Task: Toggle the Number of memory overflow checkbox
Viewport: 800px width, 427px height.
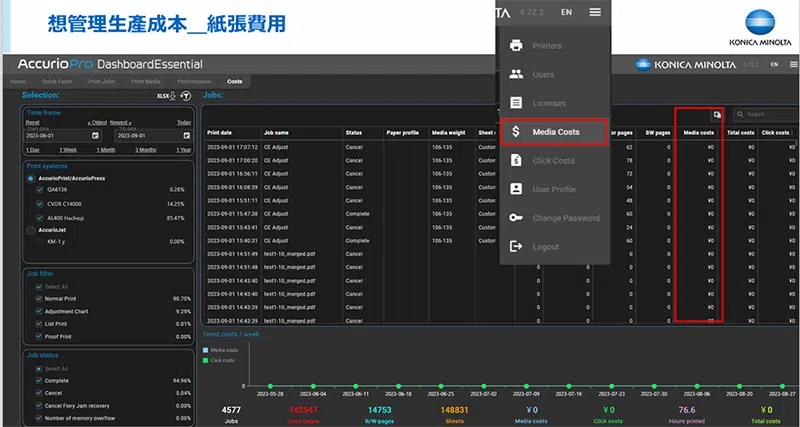Action: click(39, 418)
